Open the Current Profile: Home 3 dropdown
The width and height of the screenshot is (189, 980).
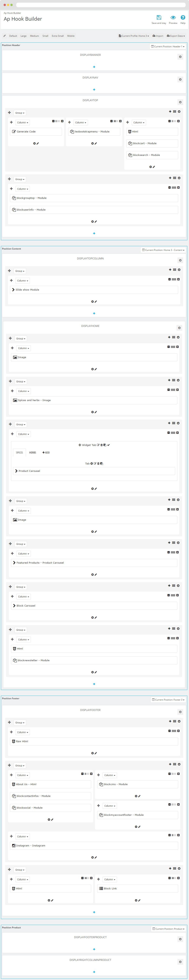coord(134,36)
